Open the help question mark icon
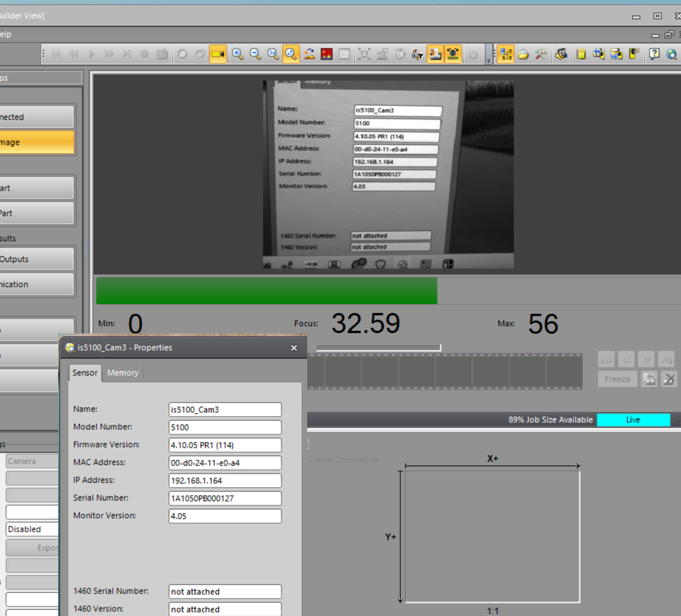This screenshot has width=681, height=616. pos(654,54)
